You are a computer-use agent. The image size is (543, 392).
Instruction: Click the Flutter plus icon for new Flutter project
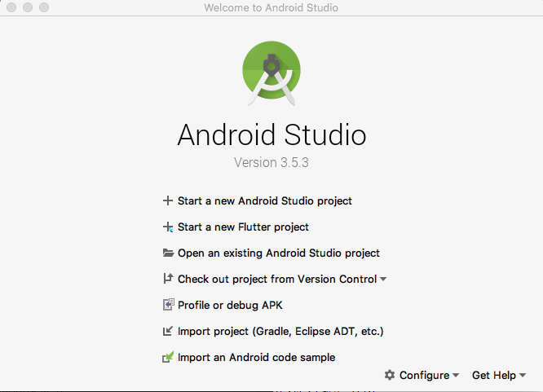(x=168, y=227)
